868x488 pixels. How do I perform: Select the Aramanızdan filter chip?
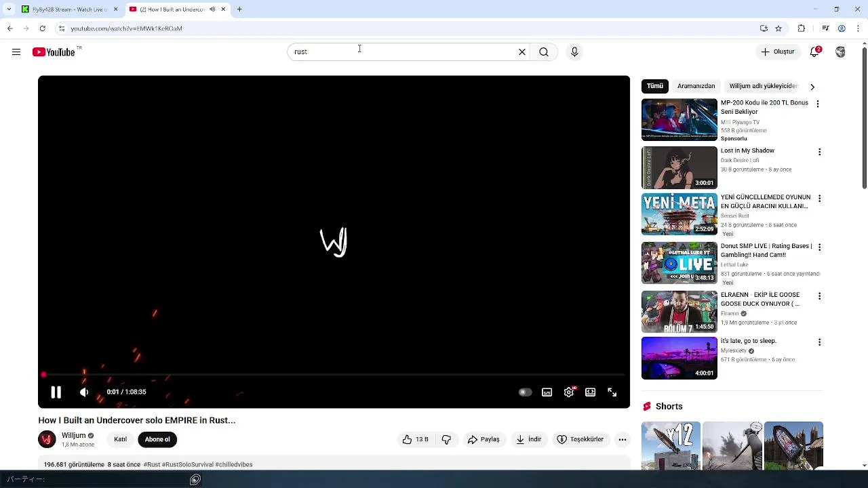(x=696, y=86)
